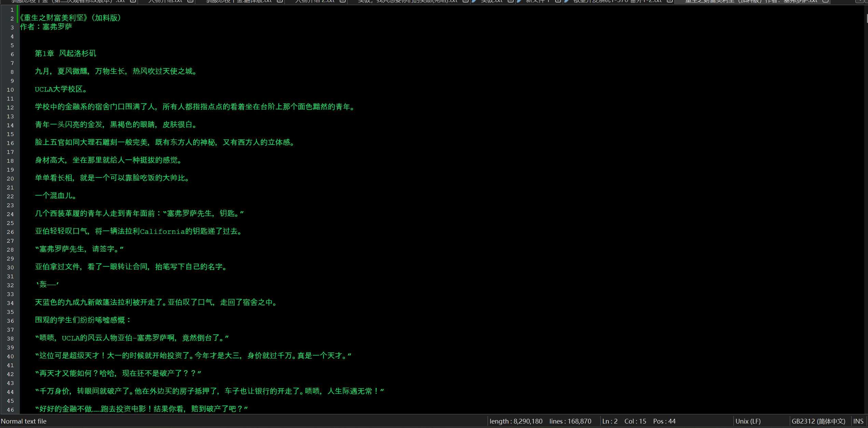
Task: Switch to the 美漫.txt tab
Action: tap(492, 1)
